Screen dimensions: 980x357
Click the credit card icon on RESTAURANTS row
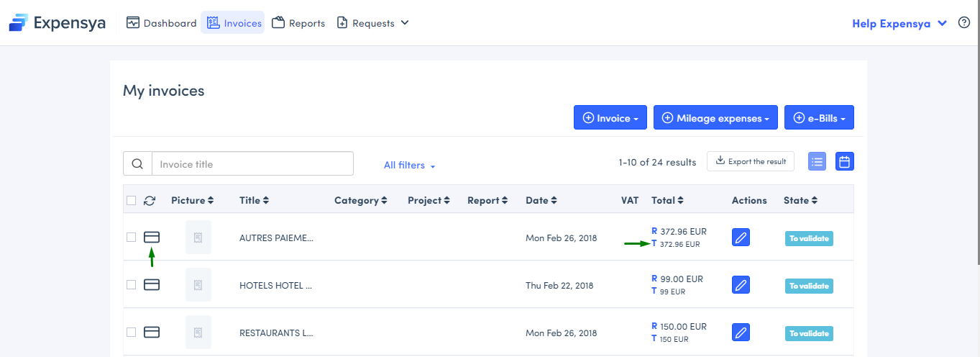152,332
